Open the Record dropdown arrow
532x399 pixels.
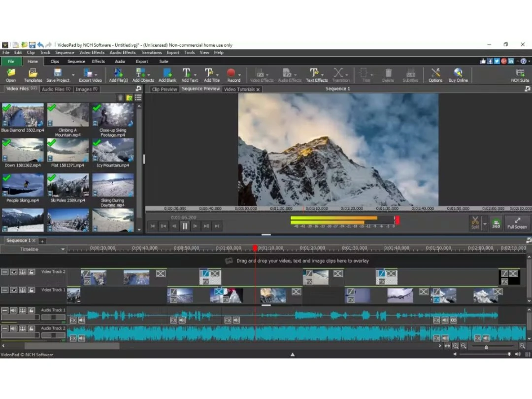(240, 75)
